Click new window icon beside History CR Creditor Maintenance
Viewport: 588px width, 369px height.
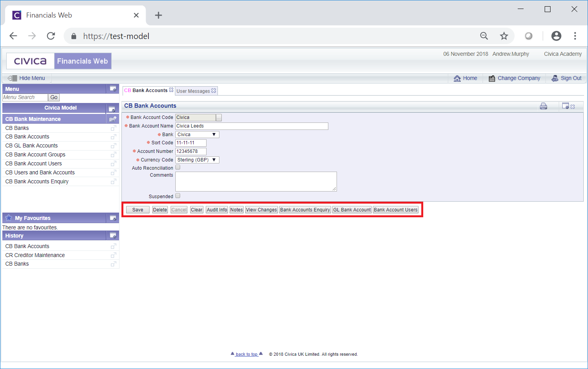coord(113,255)
